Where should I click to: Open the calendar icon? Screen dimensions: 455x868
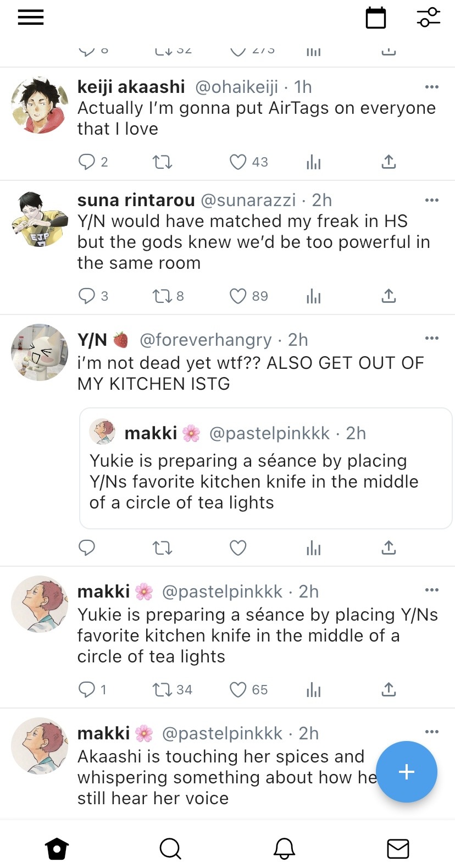pos(376,18)
